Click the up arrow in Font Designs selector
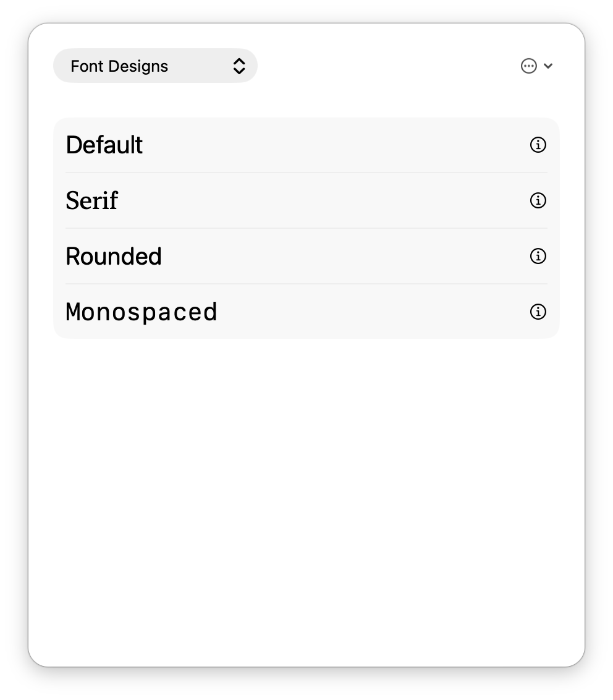 (239, 61)
